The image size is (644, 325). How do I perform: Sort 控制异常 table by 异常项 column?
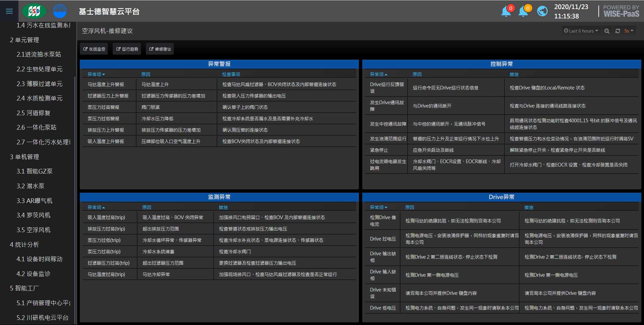tap(378, 74)
